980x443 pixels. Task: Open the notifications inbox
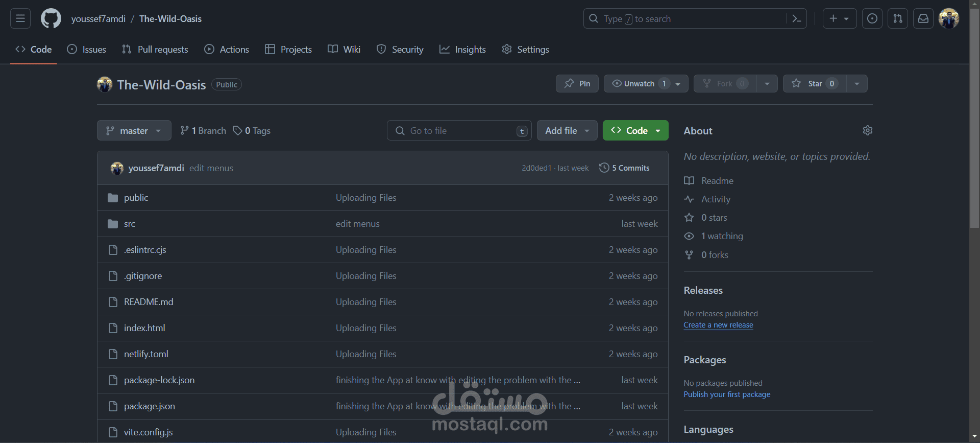[x=923, y=18]
